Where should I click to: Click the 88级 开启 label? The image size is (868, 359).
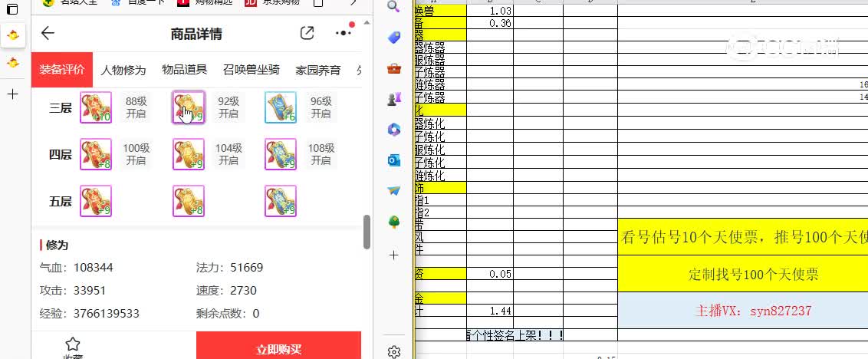tap(136, 107)
